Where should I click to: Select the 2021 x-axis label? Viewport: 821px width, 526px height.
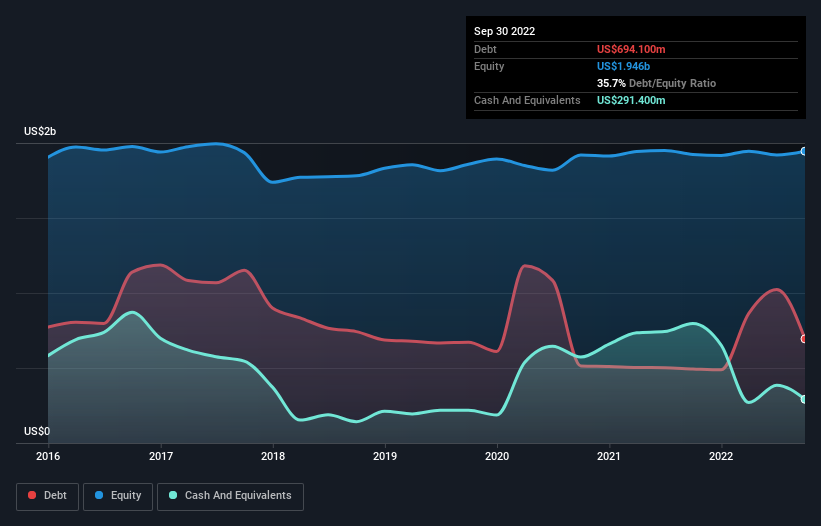coord(609,456)
